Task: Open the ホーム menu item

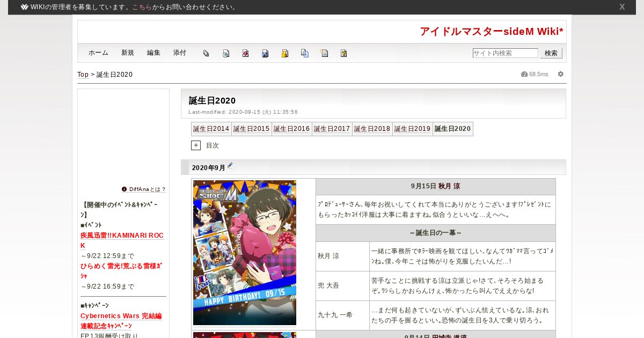Action: [x=98, y=53]
